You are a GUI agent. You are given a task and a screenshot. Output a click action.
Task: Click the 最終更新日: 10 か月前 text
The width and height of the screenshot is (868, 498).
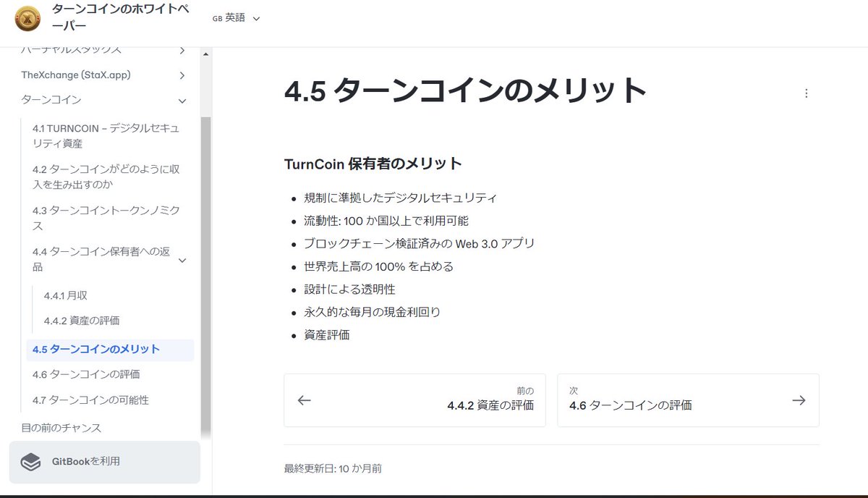point(333,468)
